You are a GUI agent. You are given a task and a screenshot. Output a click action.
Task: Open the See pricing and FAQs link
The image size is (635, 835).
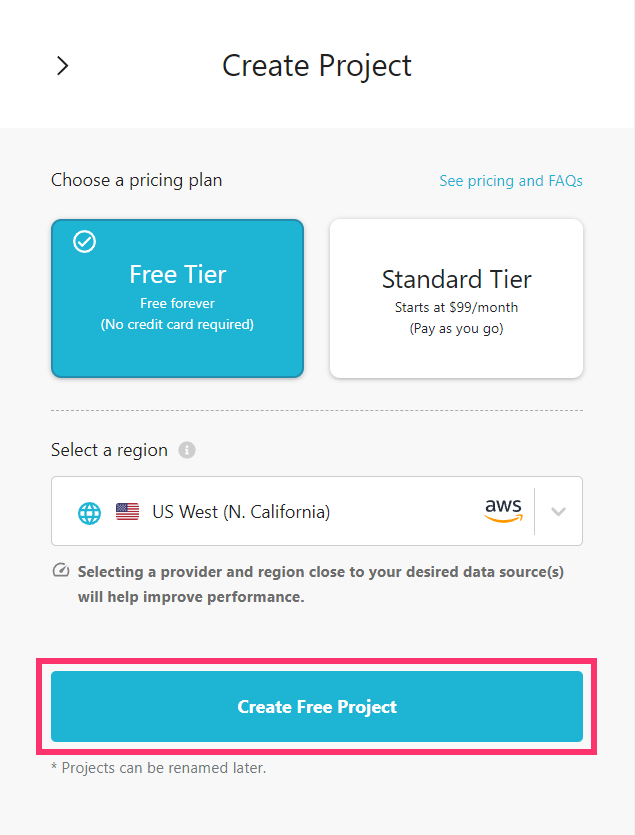click(510, 181)
